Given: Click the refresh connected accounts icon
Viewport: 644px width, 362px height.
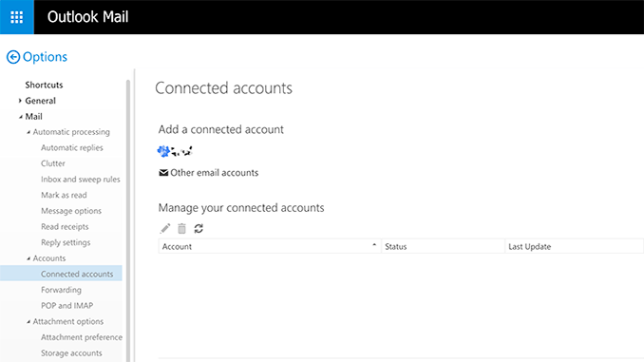Looking at the screenshot, I should click(x=199, y=228).
